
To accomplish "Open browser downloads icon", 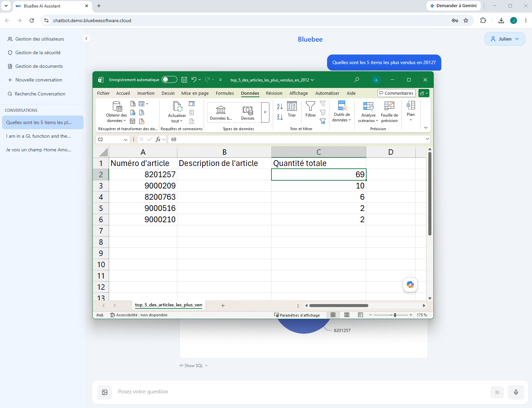I will tap(501, 20).
